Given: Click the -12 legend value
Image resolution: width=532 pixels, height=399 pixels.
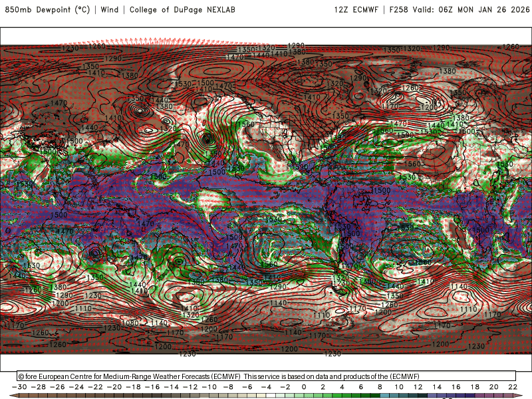Looking at the screenshot, I should click(190, 387).
